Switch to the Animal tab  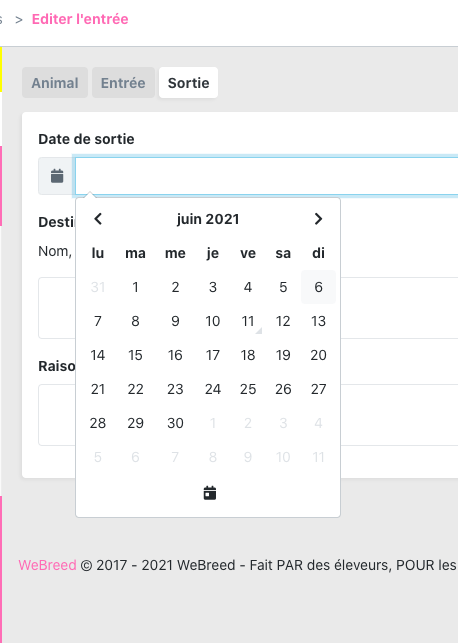[55, 83]
